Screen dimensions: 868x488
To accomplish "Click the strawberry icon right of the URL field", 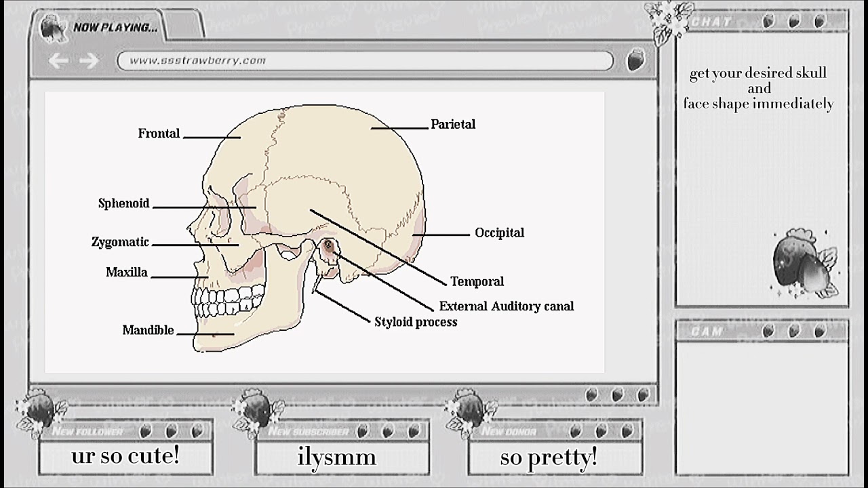I will [x=635, y=60].
